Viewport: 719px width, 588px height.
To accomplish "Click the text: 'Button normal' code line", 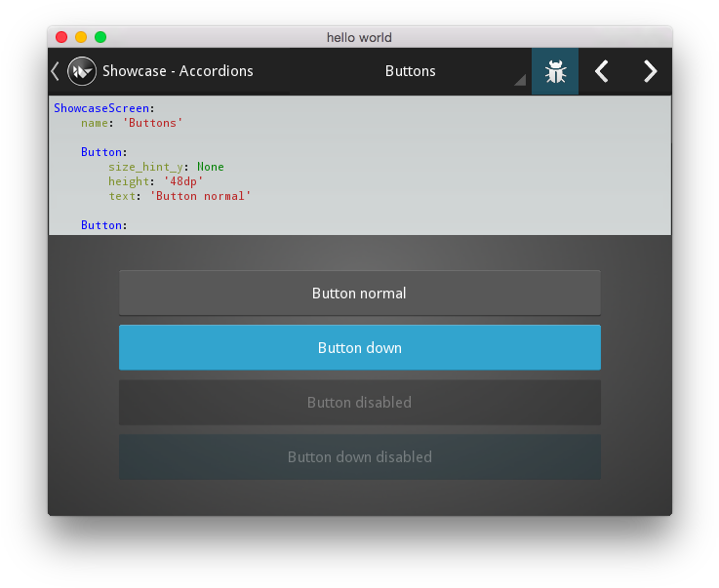I will click(x=180, y=196).
